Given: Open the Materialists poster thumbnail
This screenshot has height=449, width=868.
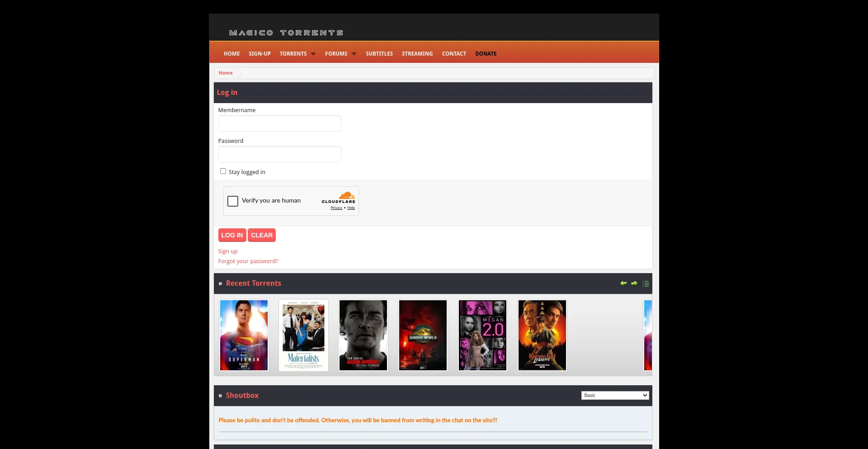Looking at the screenshot, I should coord(303,335).
